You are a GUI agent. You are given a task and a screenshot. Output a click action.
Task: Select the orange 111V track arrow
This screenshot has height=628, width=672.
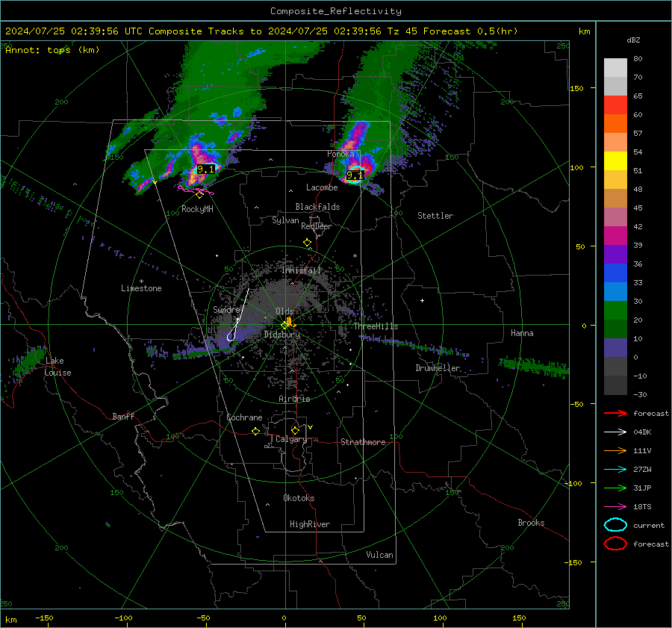[615, 450]
